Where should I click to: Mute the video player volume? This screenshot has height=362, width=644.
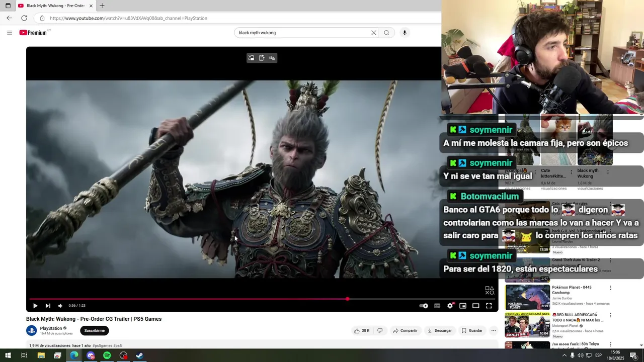pyautogui.click(x=60, y=306)
